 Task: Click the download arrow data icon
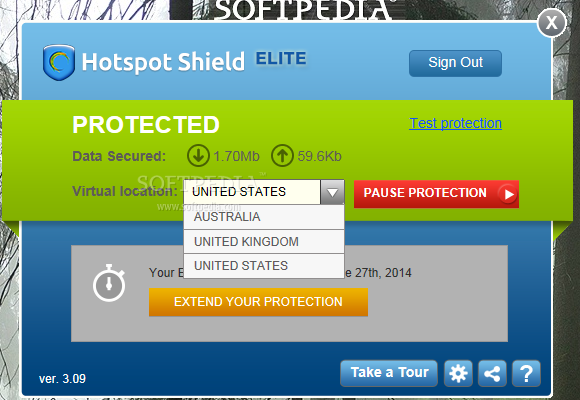tap(198, 156)
